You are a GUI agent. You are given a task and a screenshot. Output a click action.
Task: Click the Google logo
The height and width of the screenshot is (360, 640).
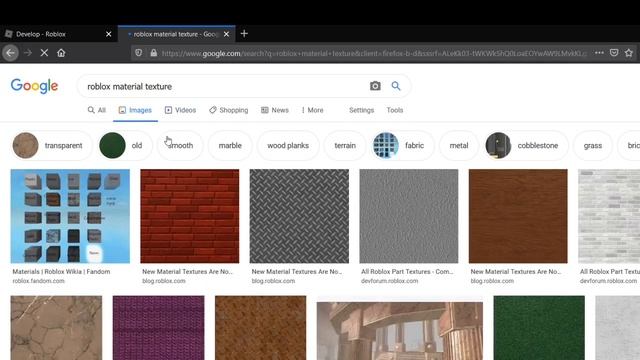point(34,86)
